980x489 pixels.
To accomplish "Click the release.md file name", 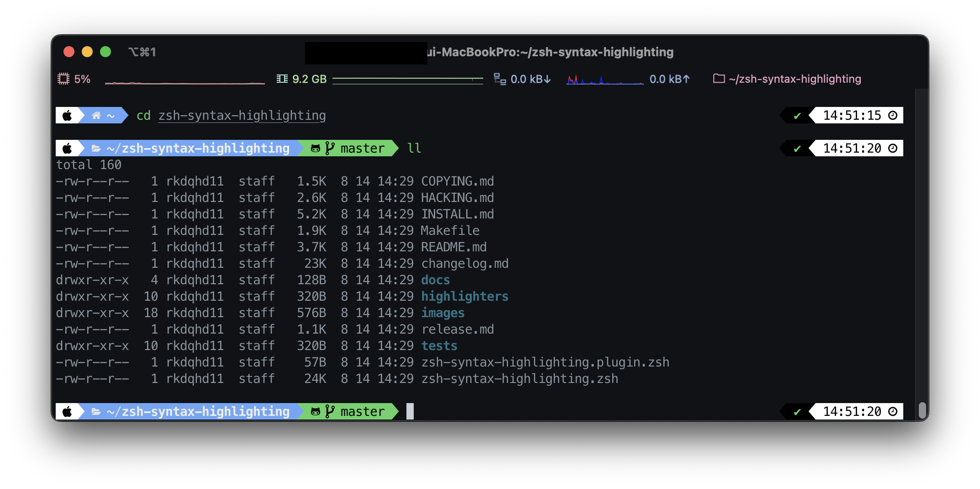I will 458,330.
